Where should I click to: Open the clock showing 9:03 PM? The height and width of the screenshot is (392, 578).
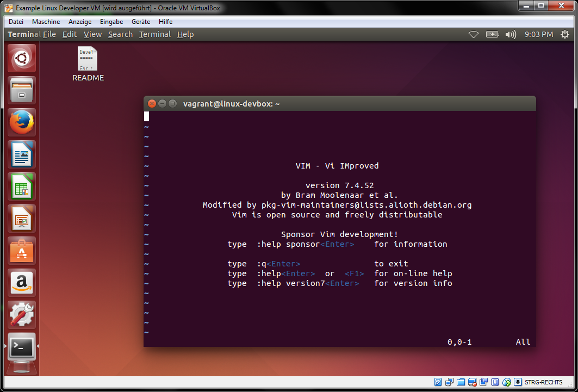[x=539, y=34]
